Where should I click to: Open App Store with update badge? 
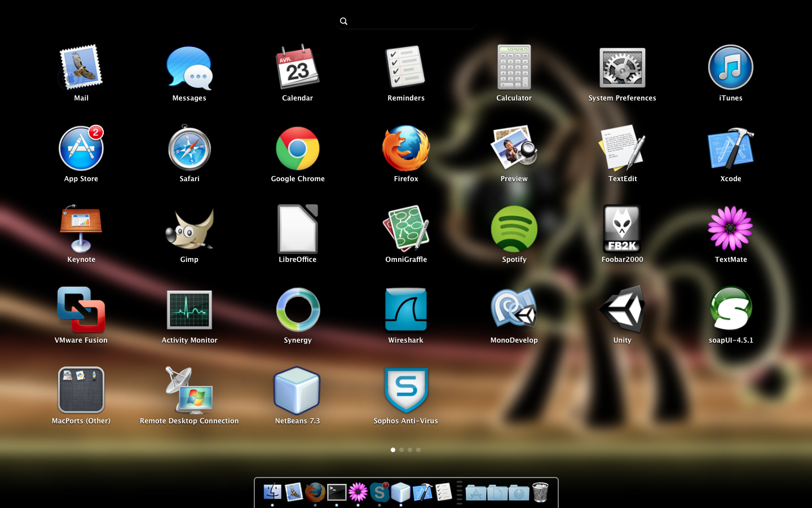click(81, 148)
